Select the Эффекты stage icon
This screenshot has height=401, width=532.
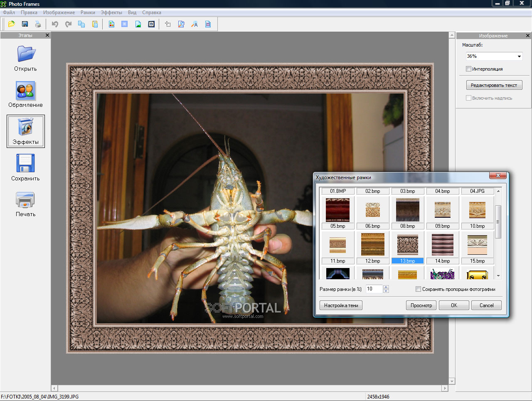coord(25,131)
